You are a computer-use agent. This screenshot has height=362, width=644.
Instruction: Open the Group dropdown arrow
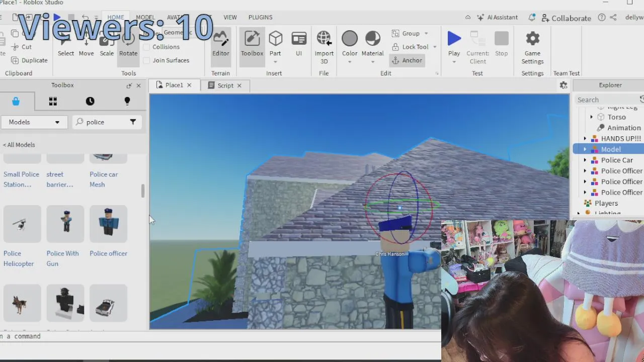coord(426,34)
